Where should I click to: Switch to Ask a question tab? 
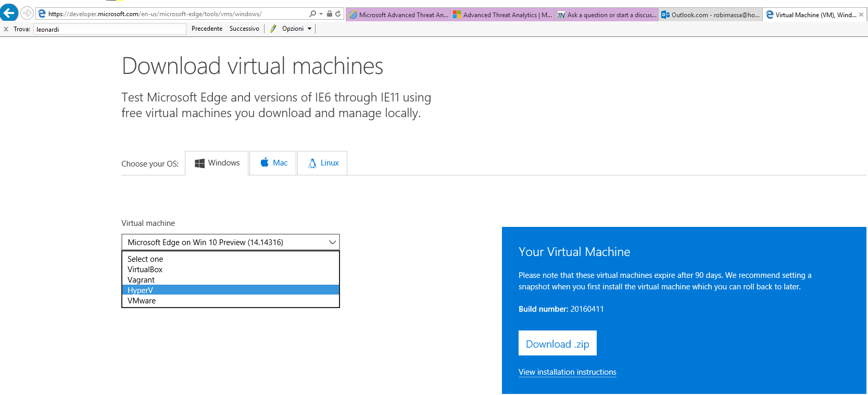[607, 15]
